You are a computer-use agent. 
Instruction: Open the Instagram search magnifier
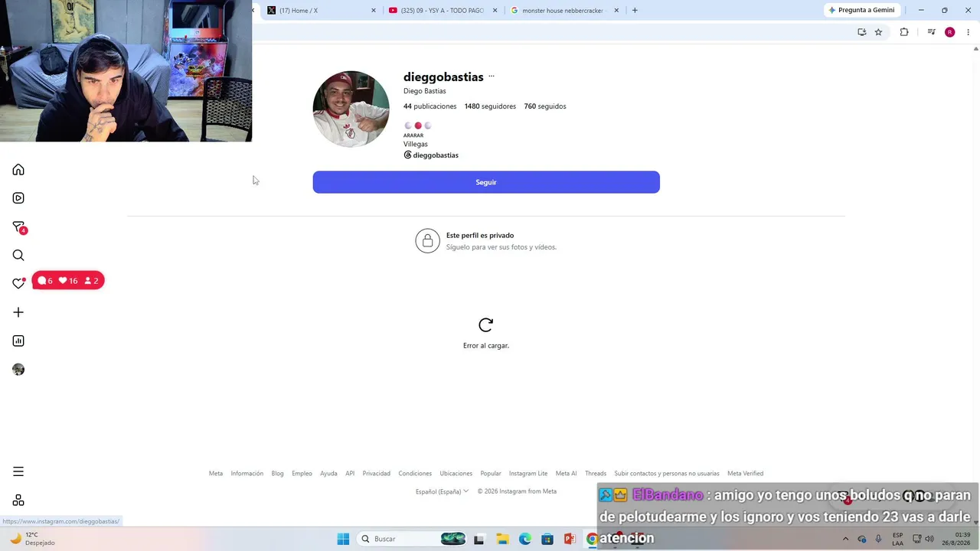click(x=18, y=256)
